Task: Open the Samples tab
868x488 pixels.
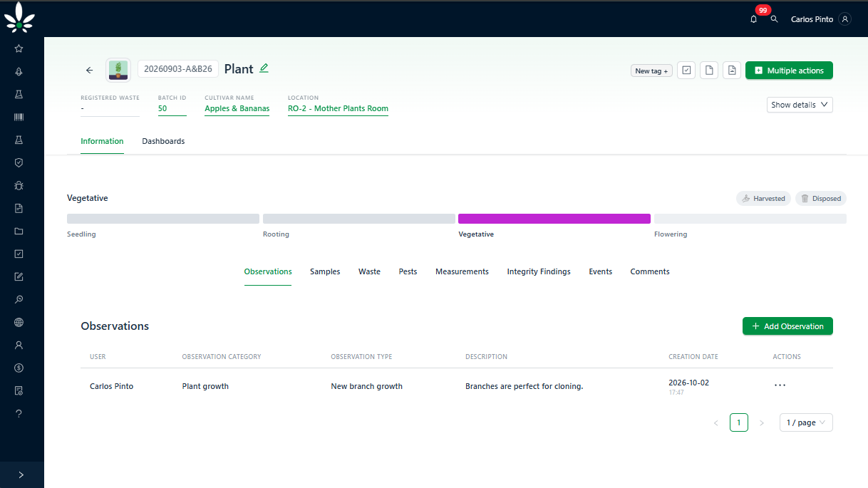Action: (x=325, y=271)
